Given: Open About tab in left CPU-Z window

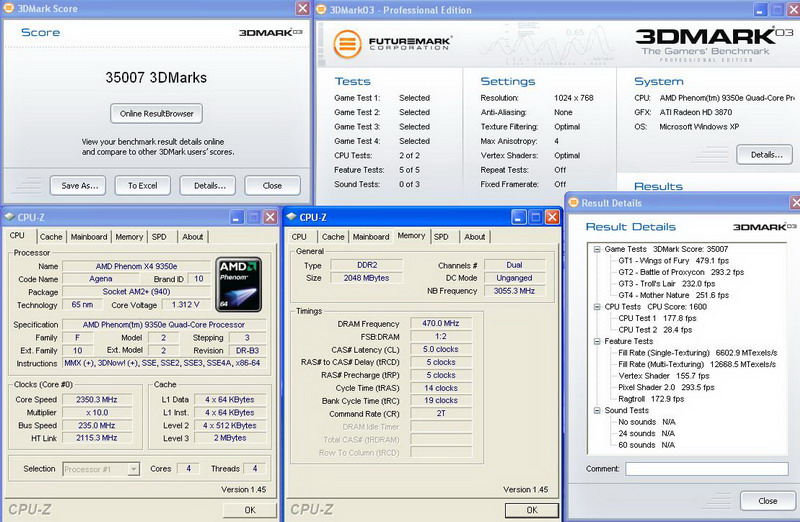Looking at the screenshot, I should click(192, 237).
